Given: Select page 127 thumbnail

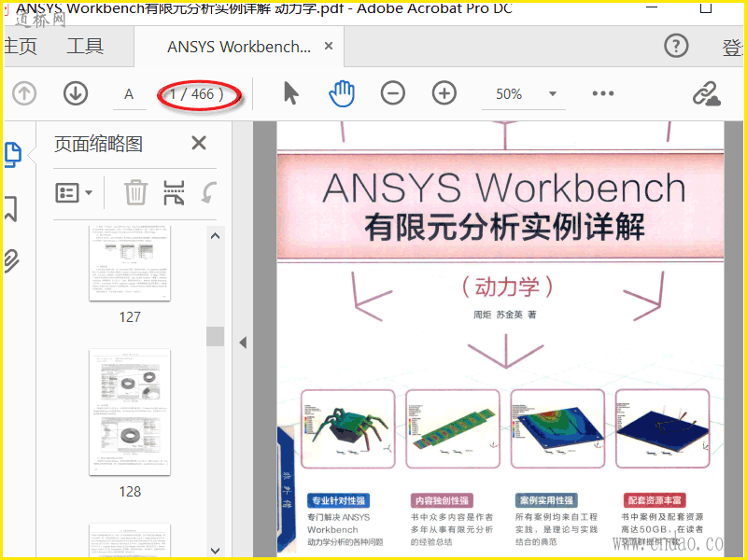Looking at the screenshot, I should click(130, 263).
